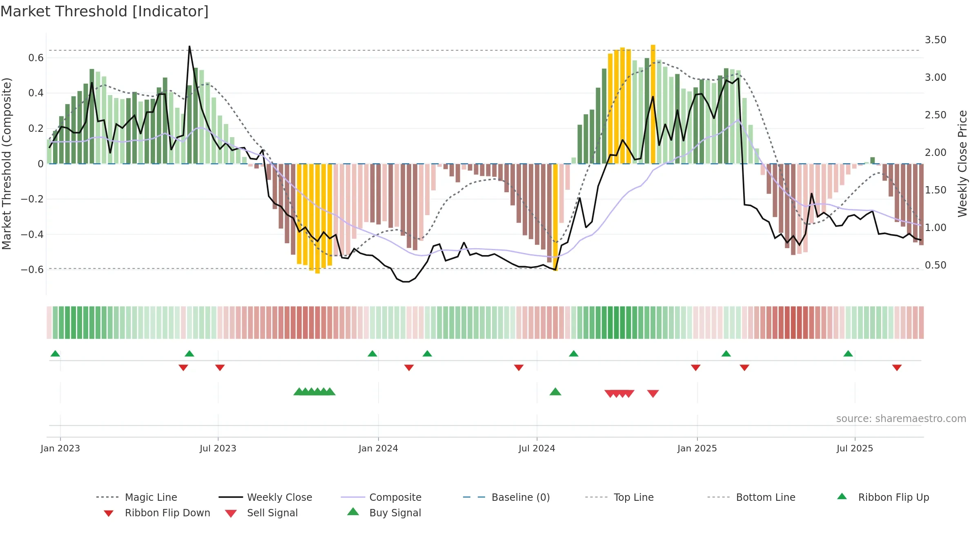Click the Market Threshold (Composite) axis title

click(7, 164)
